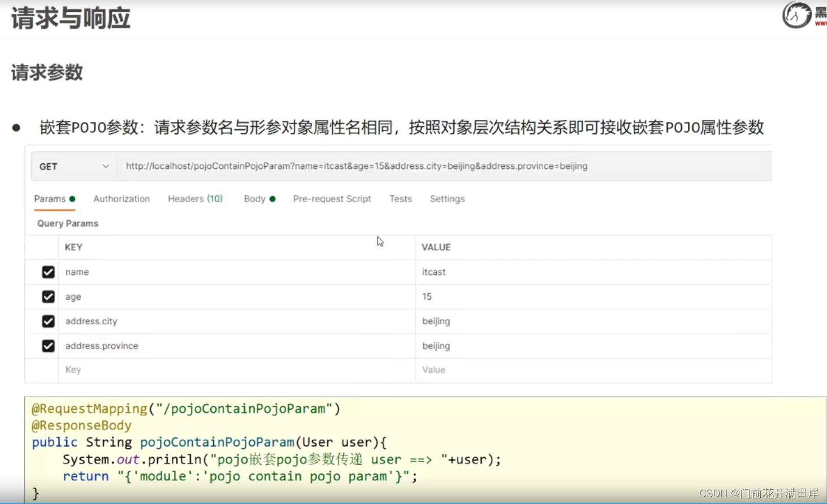This screenshot has width=827, height=504.
Task: Click the 请求参数 subtitle
Action: pyautogui.click(x=47, y=72)
